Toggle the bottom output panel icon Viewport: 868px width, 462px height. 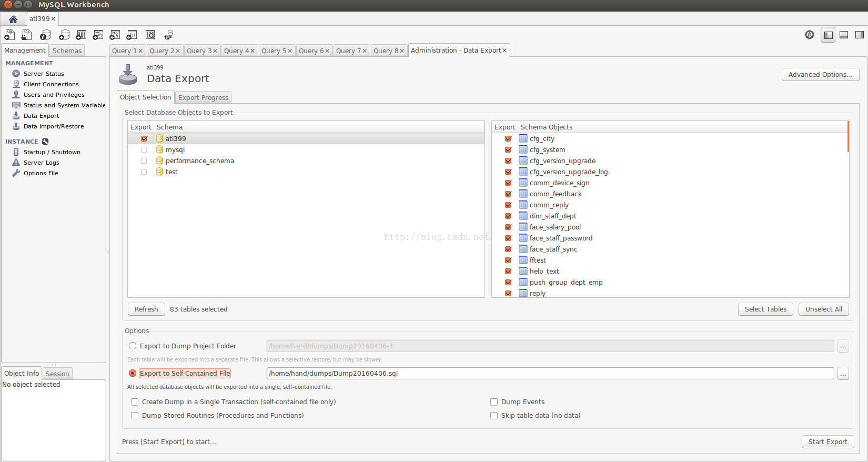click(844, 35)
